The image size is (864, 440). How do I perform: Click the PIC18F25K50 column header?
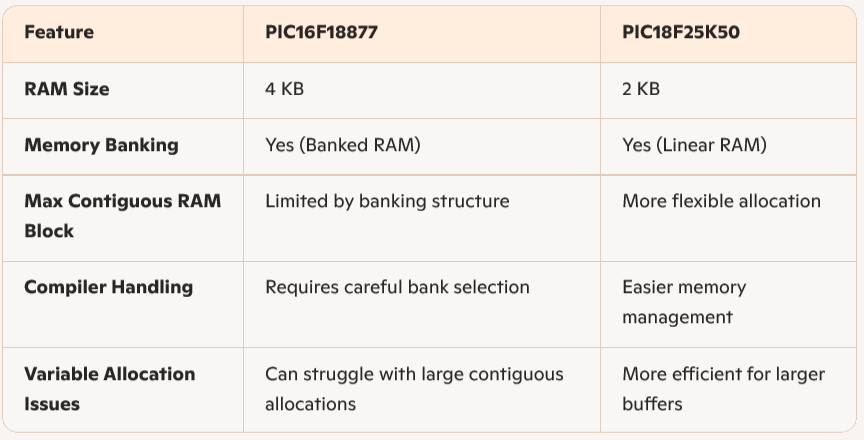tap(681, 32)
